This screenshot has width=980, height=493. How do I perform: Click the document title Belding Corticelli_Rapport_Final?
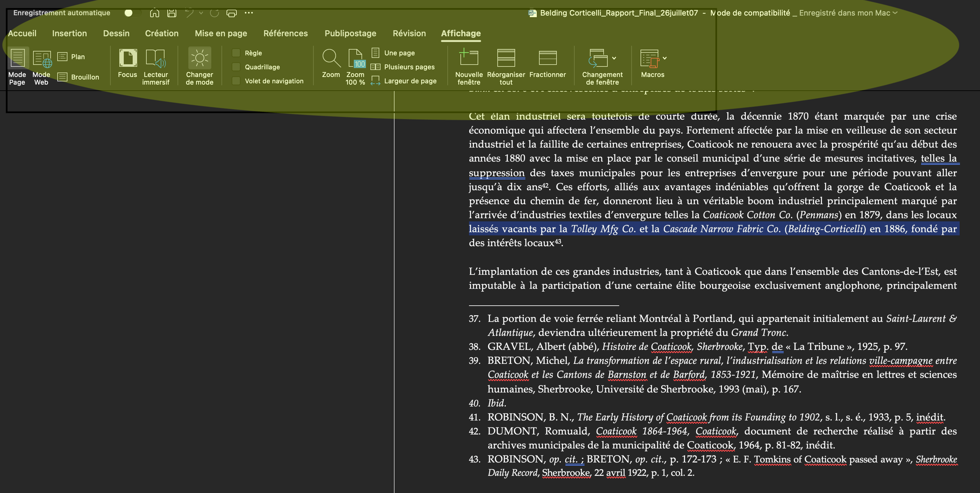click(619, 13)
